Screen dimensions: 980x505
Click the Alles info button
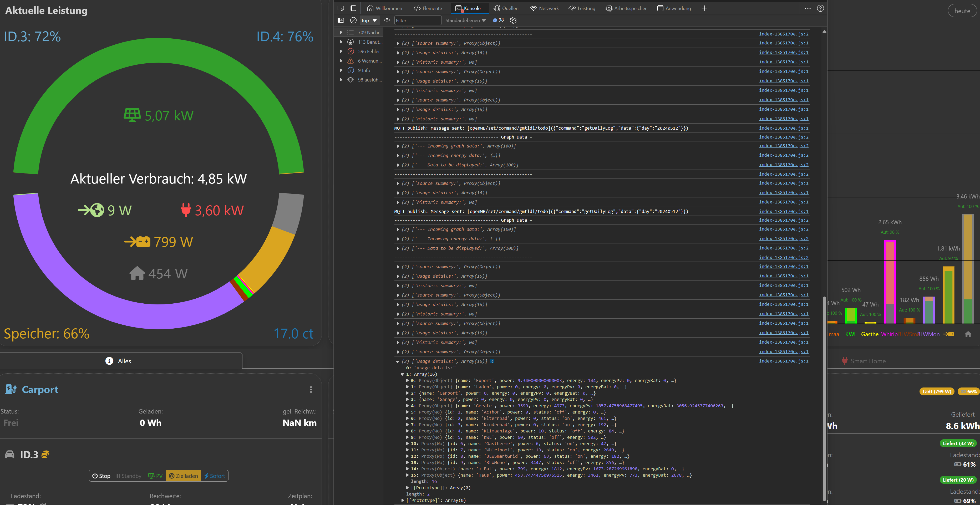point(118,361)
